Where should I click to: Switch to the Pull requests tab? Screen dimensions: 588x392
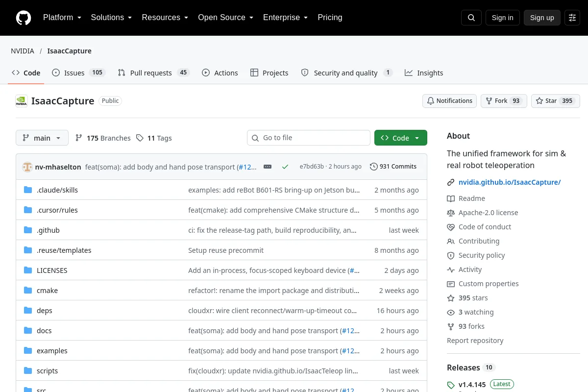[154, 73]
